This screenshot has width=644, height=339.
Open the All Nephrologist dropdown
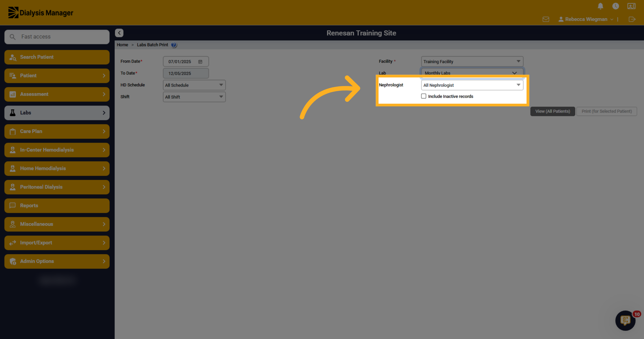tap(472, 85)
